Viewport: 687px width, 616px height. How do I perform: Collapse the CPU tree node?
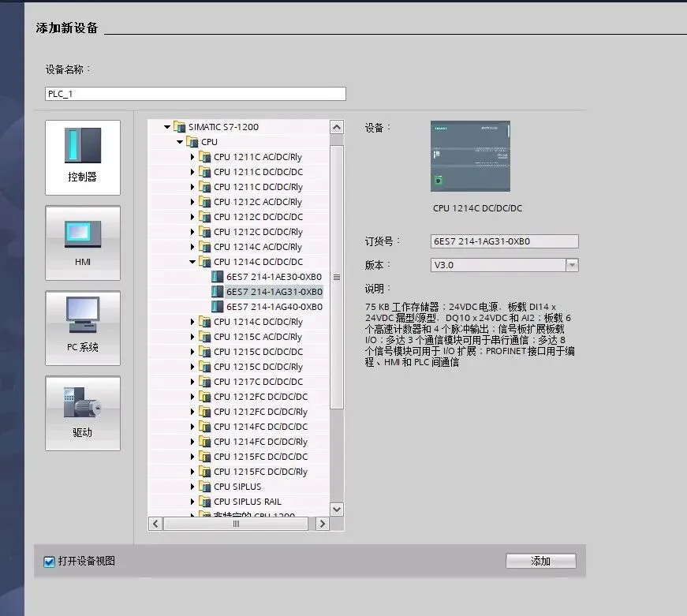point(180,142)
